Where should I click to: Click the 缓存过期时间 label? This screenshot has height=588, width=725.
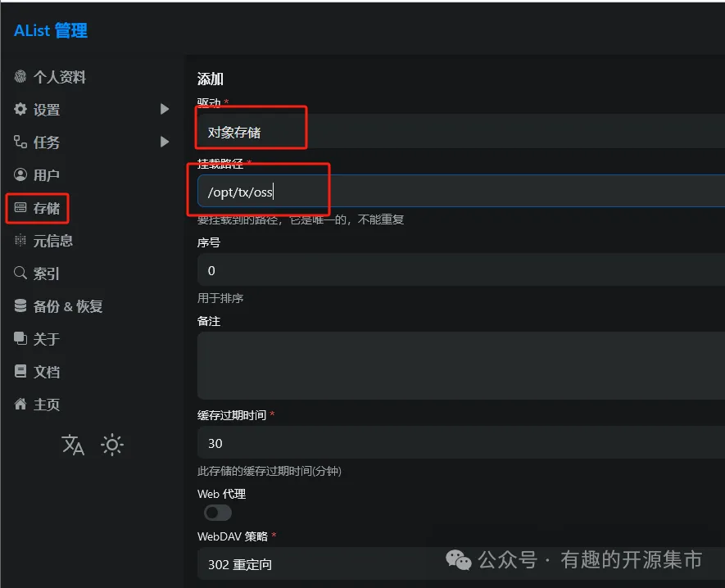[x=232, y=415]
